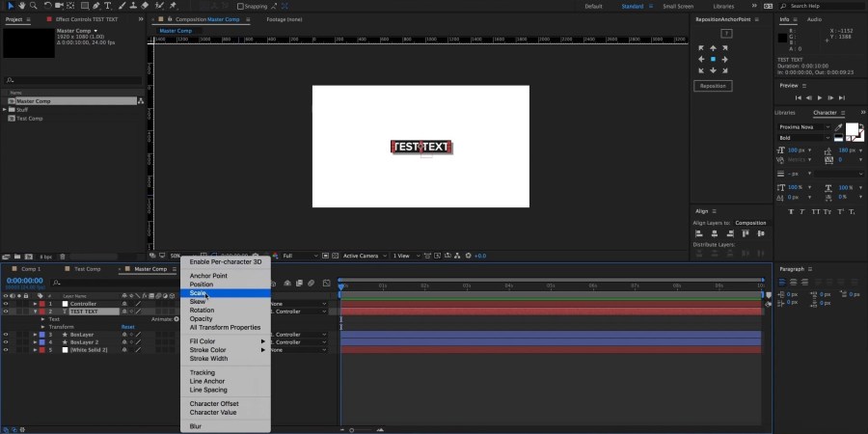Viewport: 868px width, 434px height.
Task: Select Test Comp in Project panel
Action: coord(29,119)
